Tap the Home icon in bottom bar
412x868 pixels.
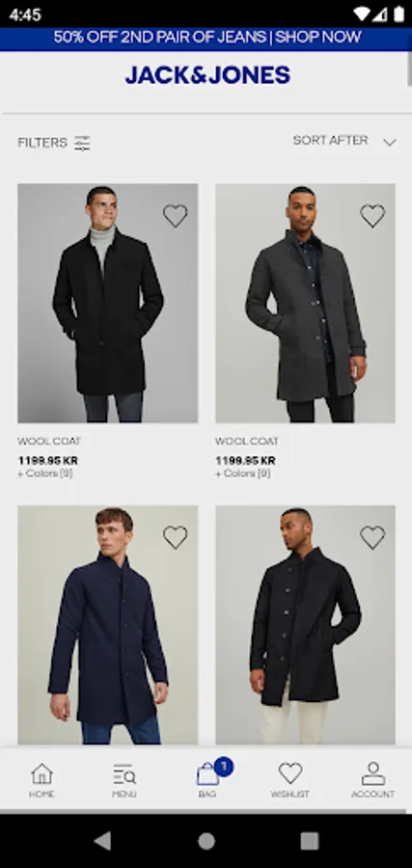41,773
